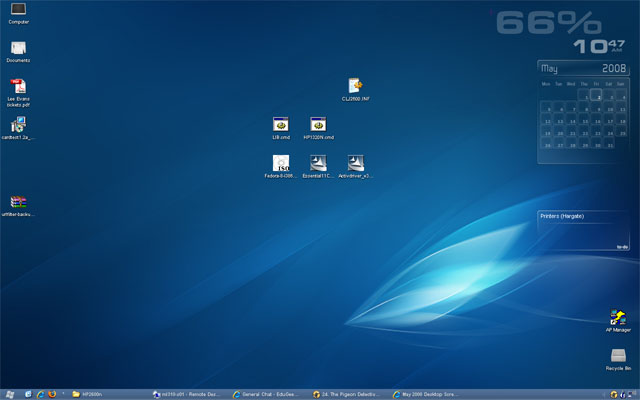Select day 16 in calendar widget
The height and width of the screenshot is (400, 640).
click(x=596, y=119)
